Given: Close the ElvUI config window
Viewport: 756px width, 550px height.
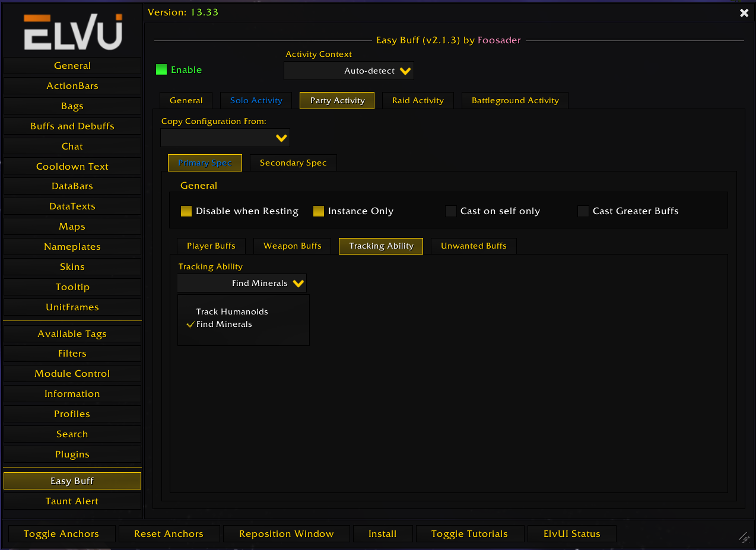Looking at the screenshot, I should click(744, 12).
